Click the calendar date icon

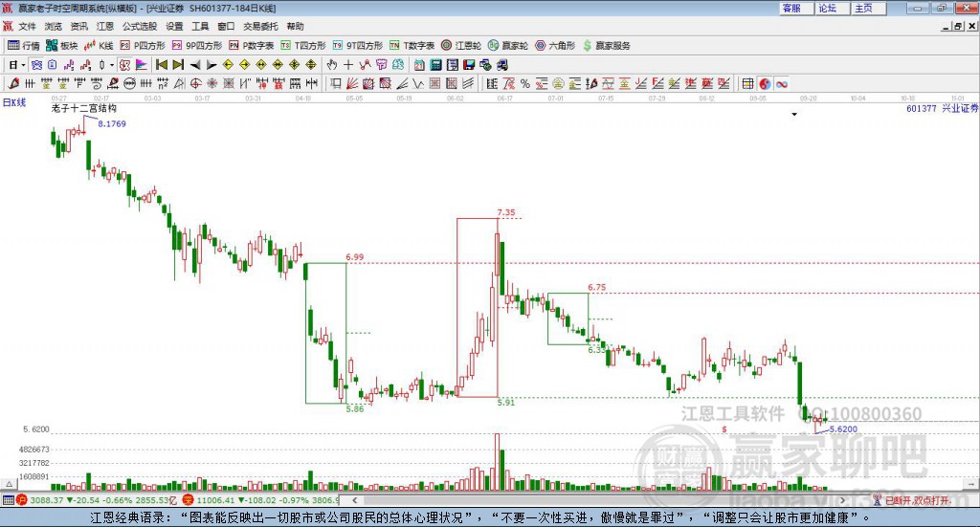[x=419, y=65]
